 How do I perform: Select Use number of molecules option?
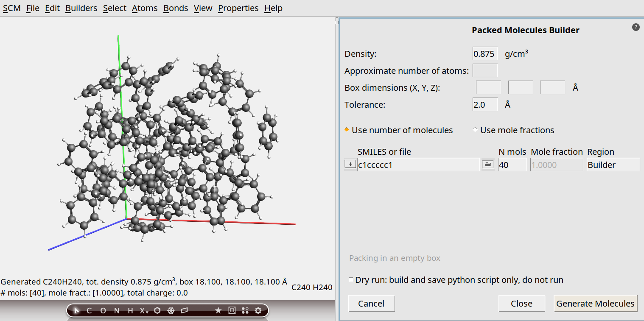click(x=347, y=130)
